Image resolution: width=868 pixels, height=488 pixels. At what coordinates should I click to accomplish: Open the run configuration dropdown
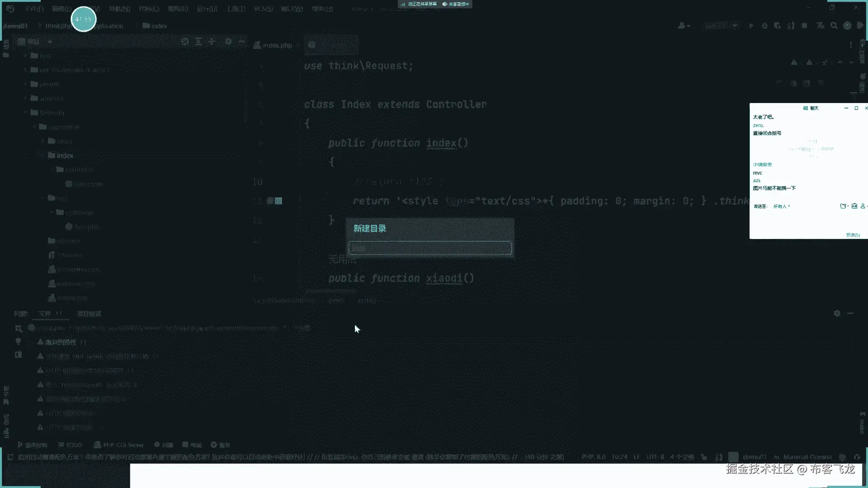(x=721, y=26)
